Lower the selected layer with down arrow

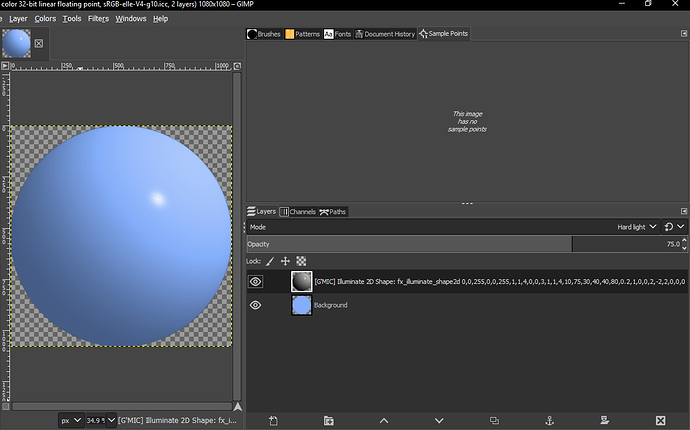[x=438, y=420]
